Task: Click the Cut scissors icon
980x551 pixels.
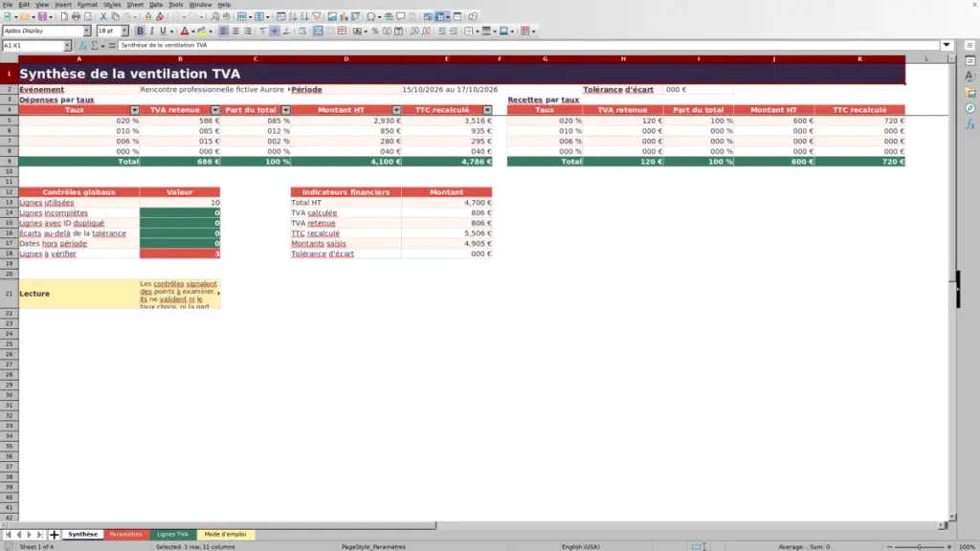Action: pos(103,17)
